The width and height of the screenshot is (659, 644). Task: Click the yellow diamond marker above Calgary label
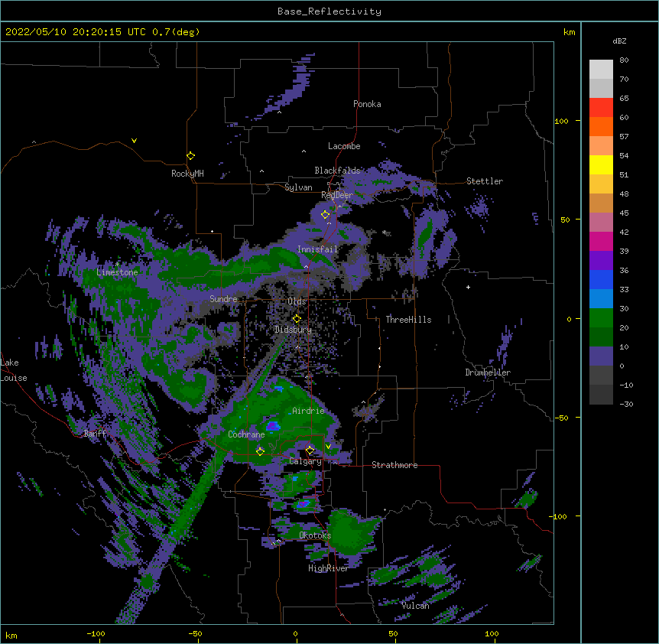tap(310, 450)
